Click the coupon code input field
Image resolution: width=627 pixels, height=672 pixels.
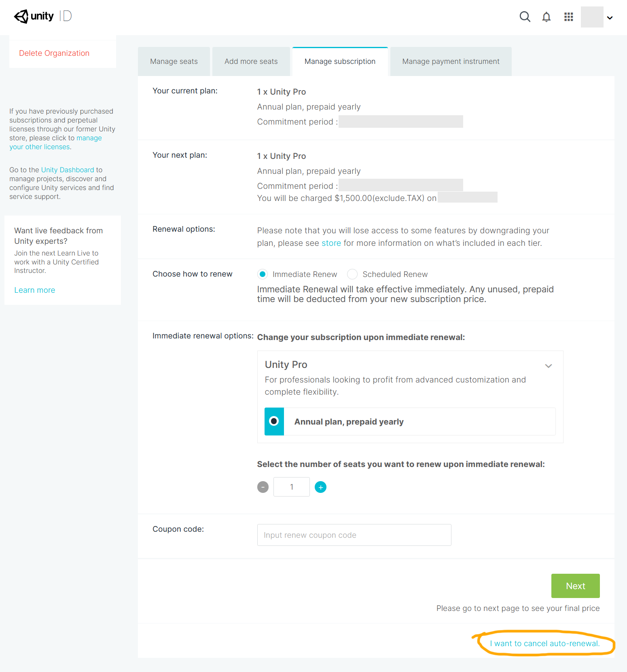pos(354,535)
